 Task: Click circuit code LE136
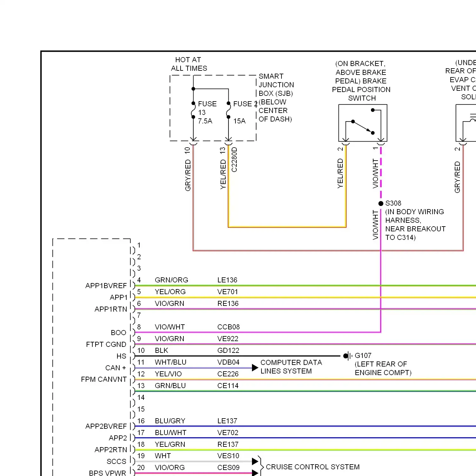pyautogui.click(x=227, y=280)
